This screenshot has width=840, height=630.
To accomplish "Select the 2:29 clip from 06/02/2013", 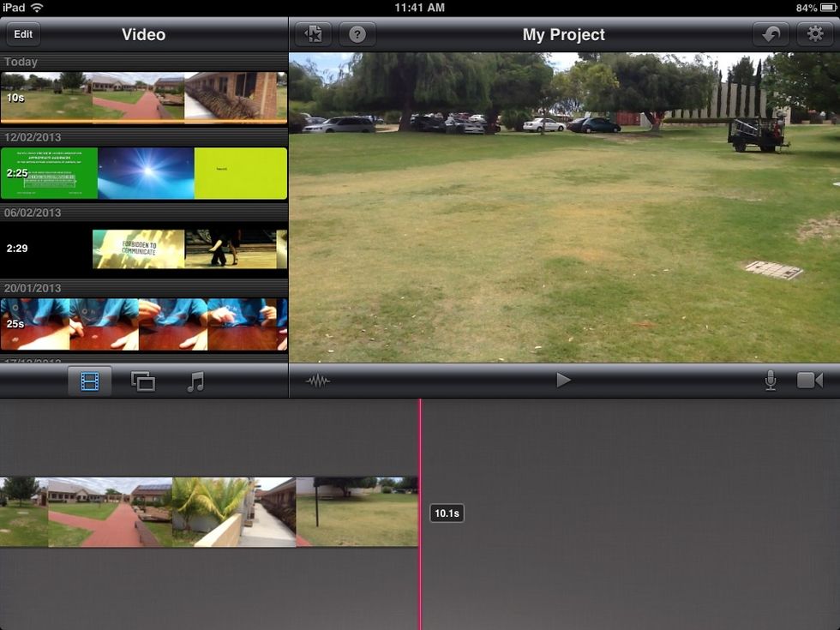I will tap(144, 249).
